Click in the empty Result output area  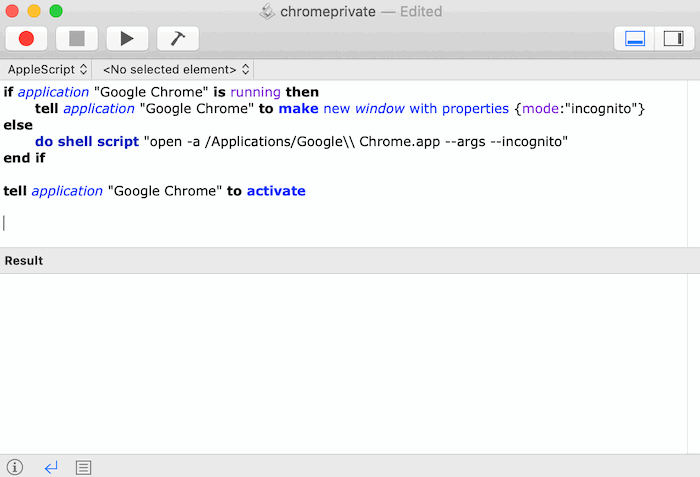click(x=344, y=364)
